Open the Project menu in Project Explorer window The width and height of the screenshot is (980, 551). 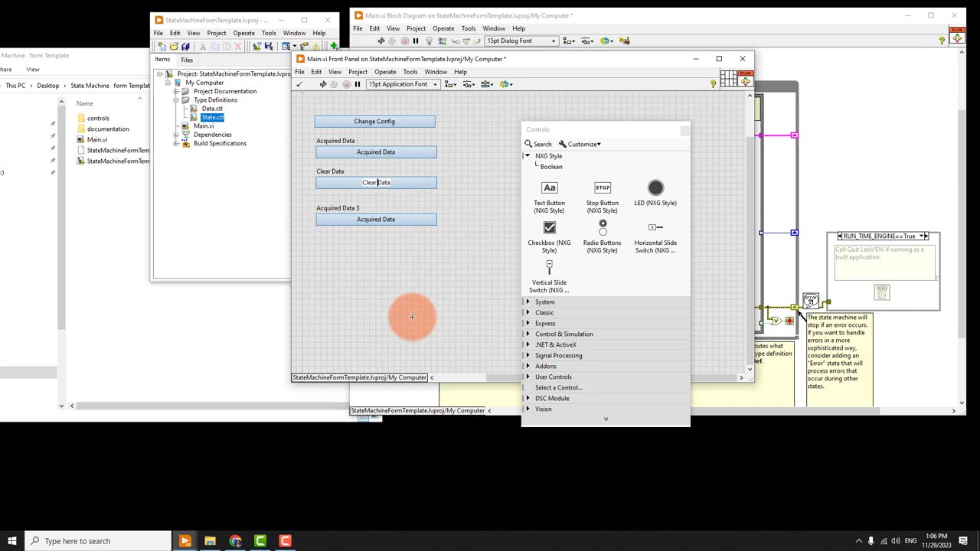pyautogui.click(x=217, y=33)
